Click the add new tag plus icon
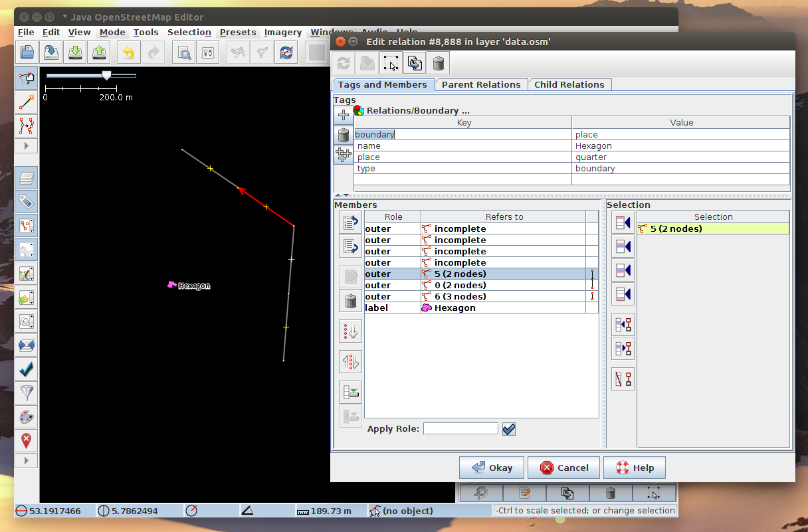The image size is (808, 532). (x=344, y=115)
